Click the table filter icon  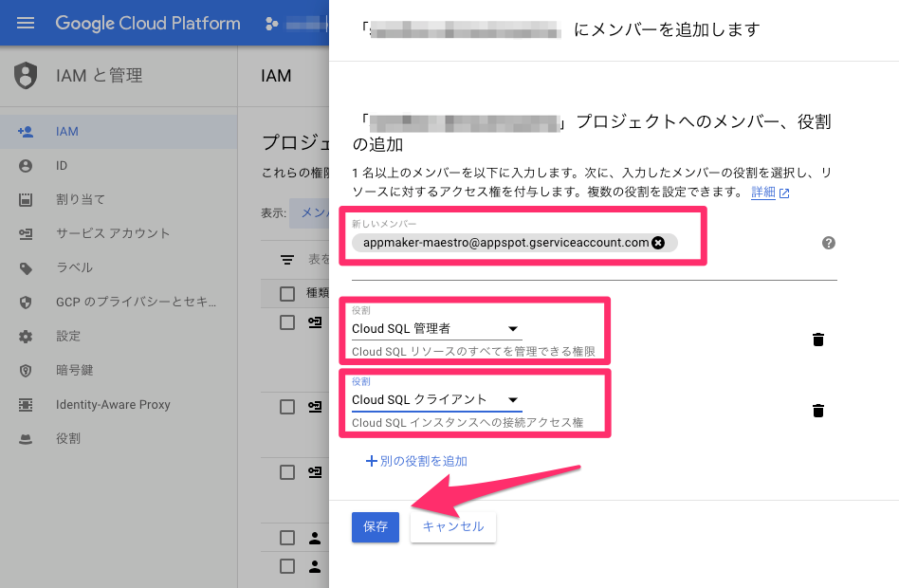tap(287, 260)
